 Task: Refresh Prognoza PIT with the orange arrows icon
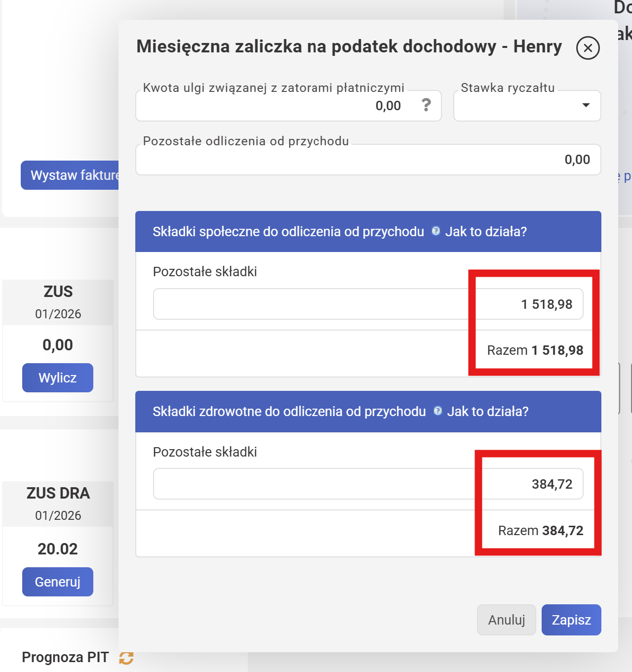126,658
